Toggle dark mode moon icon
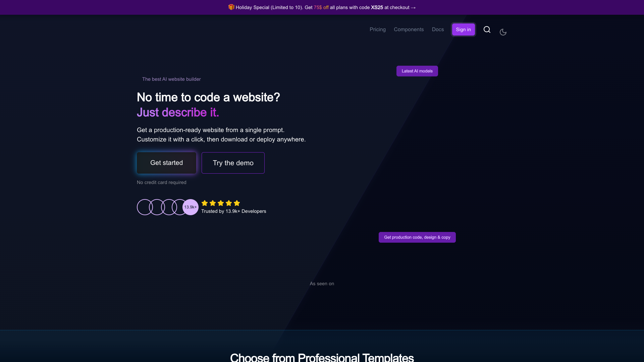Screen dimensions: 644x362 (503, 32)
